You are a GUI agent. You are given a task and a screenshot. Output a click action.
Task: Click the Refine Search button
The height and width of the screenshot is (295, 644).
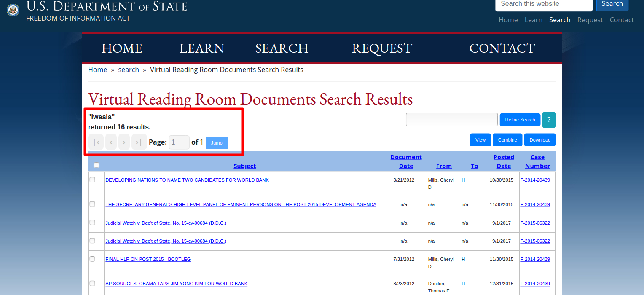[x=520, y=120]
